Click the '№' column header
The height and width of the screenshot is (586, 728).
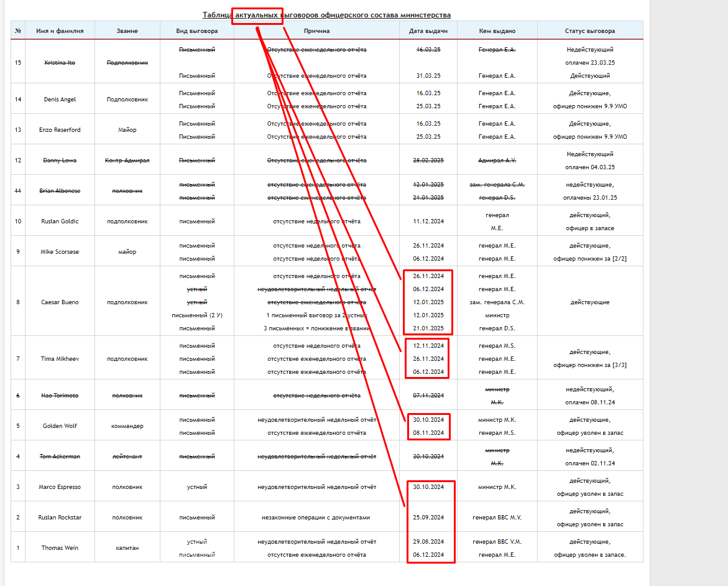18,30
